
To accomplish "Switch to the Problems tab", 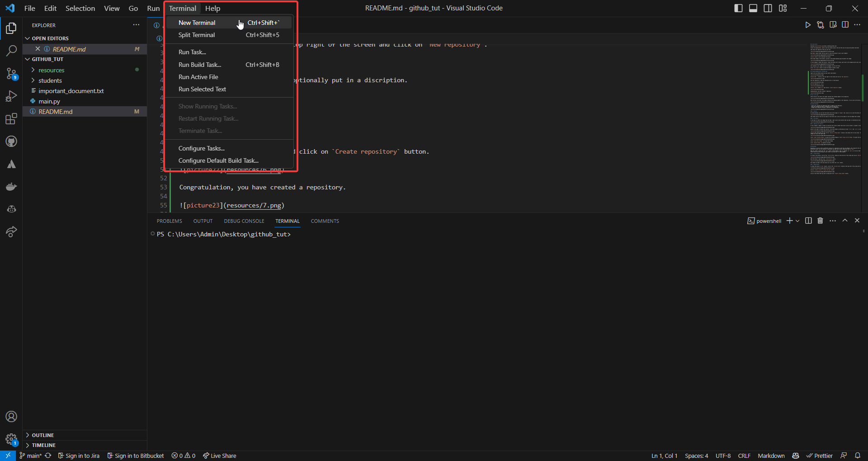I will [x=170, y=221].
